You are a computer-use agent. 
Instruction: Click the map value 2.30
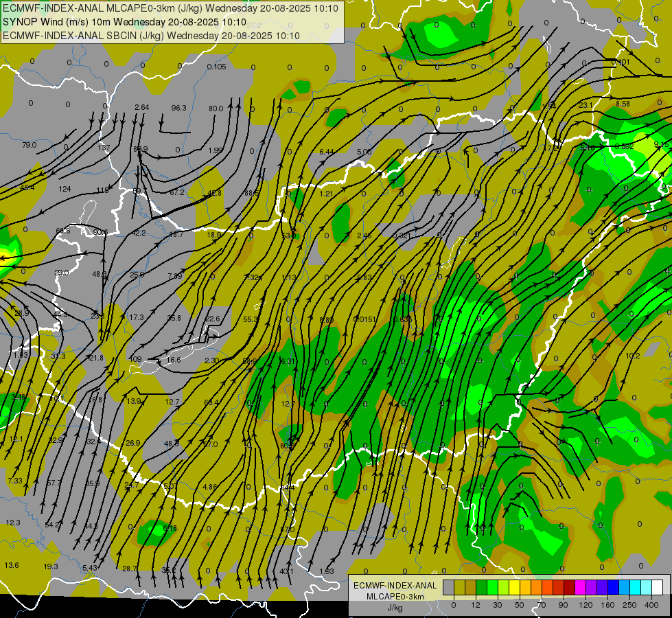212,360
